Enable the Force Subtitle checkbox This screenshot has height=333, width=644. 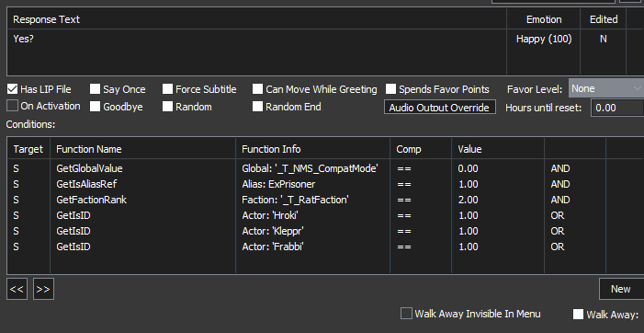pyautogui.click(x=167, y=89)
